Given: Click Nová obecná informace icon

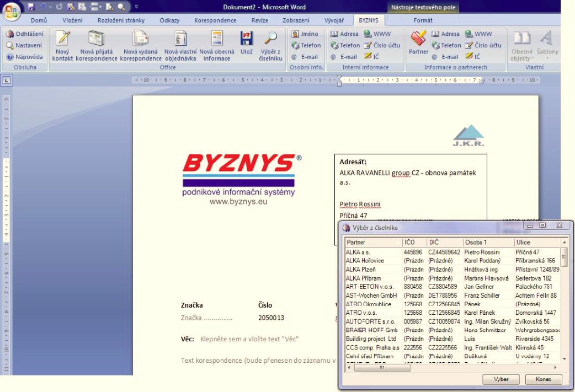Looking at the screenshot, I should 217,38.
